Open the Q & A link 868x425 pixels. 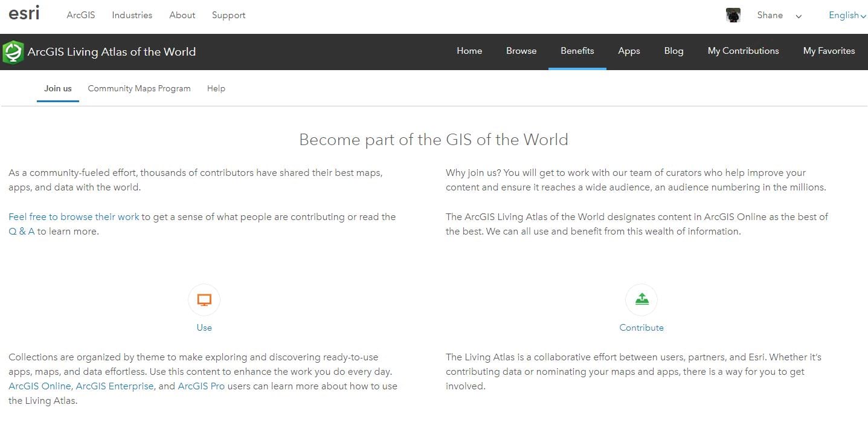(22, 231)
